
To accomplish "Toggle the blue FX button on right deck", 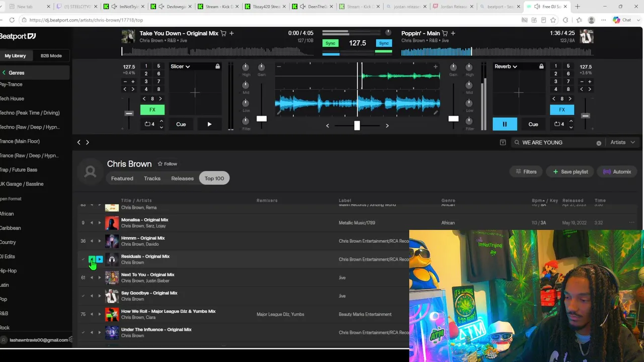I will click(562, 110).
